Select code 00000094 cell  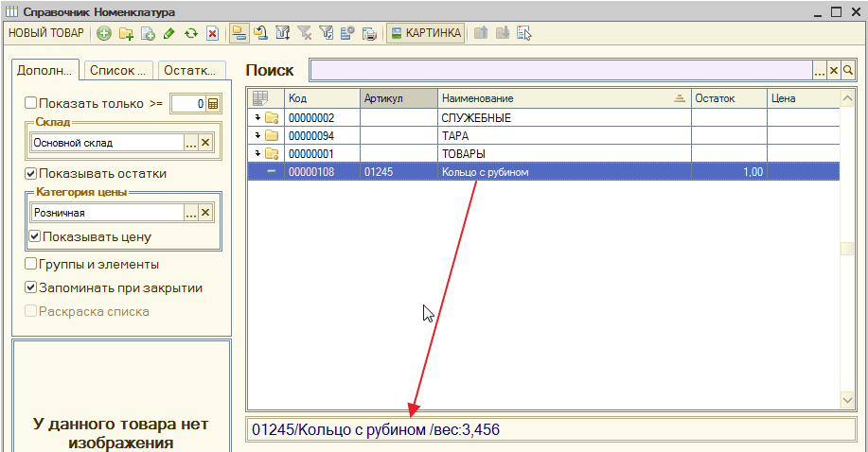coord(322,135)
